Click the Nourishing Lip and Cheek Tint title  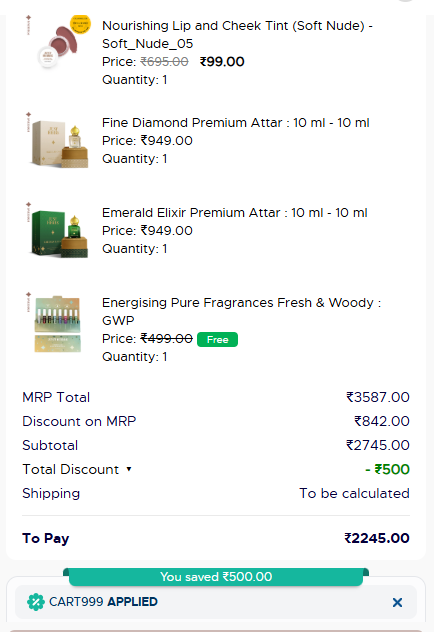(x=237, y=35)
